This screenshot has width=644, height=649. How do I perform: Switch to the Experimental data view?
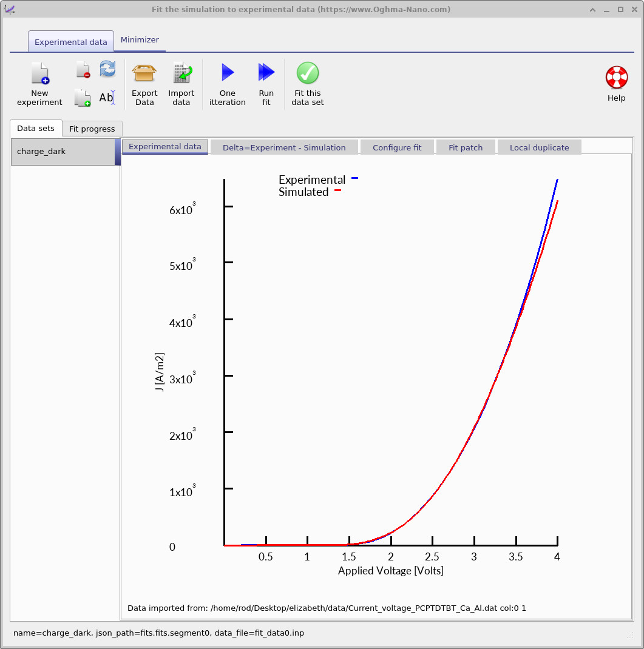point(164,147)
